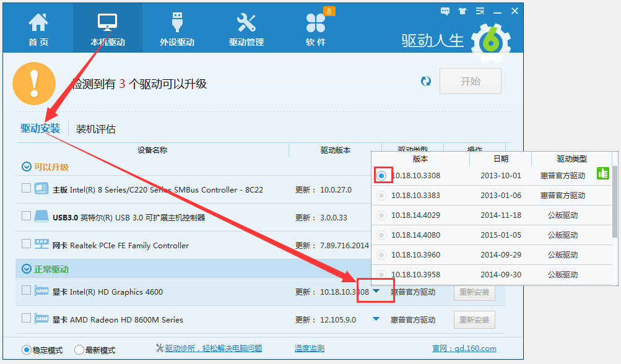621x364 pixels.
Task: Open the skin shirt icon
Action: click(x=462, y=11)
